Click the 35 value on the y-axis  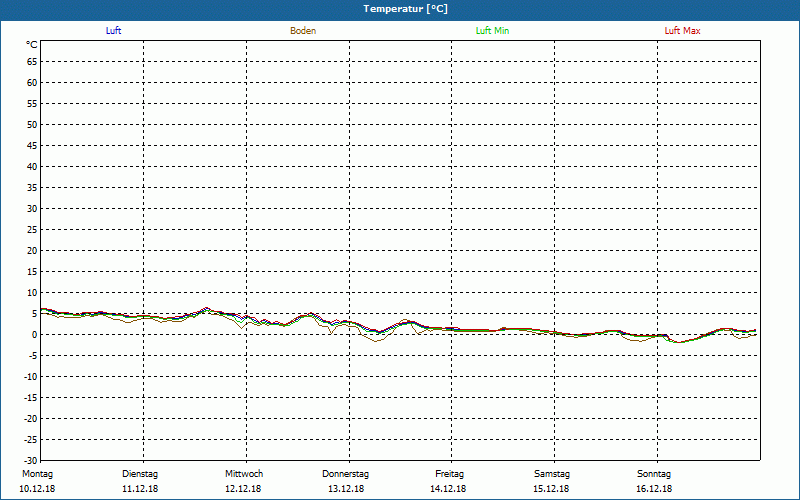(x=32, y=188)
